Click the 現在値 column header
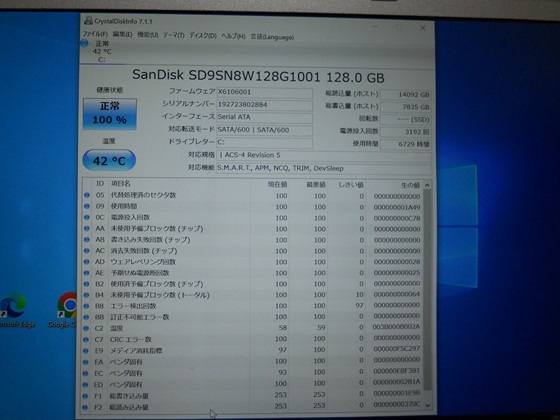 coord(278,185)
